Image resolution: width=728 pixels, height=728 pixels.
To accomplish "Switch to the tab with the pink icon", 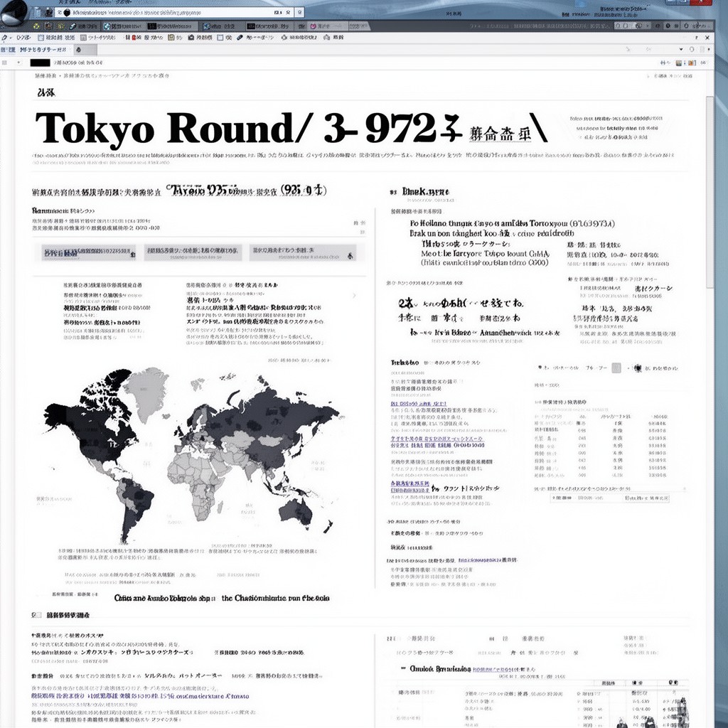I will (328, 26).
